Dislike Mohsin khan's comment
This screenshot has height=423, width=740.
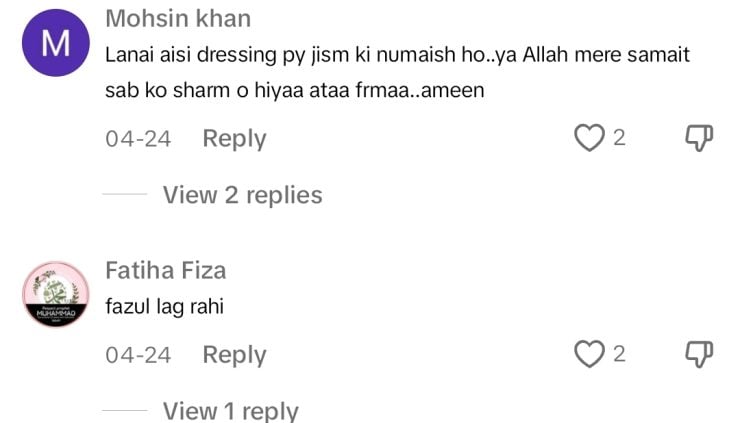[699, 138]
